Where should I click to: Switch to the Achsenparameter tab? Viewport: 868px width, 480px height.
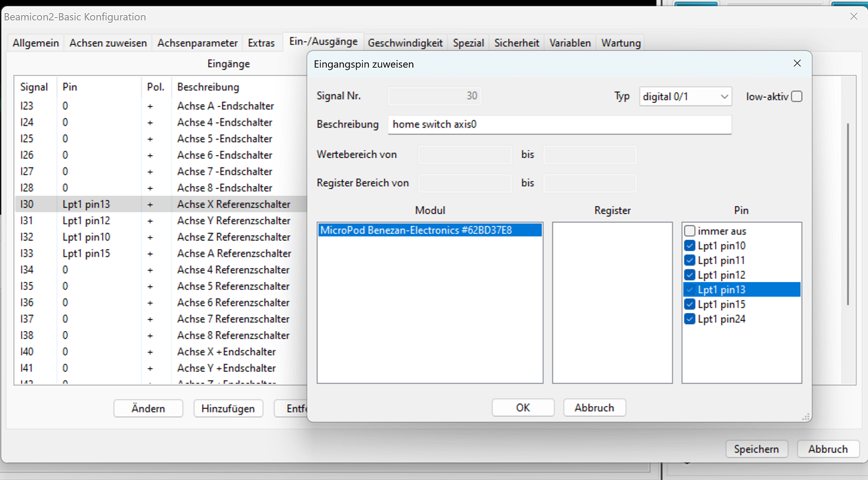coord(197,43)
